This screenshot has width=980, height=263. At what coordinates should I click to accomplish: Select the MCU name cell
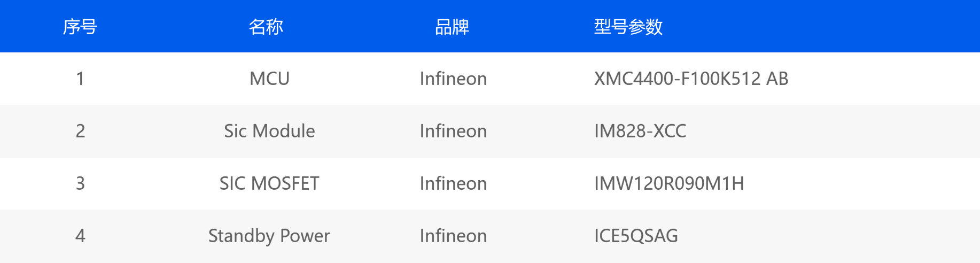[x=269, y=79]
